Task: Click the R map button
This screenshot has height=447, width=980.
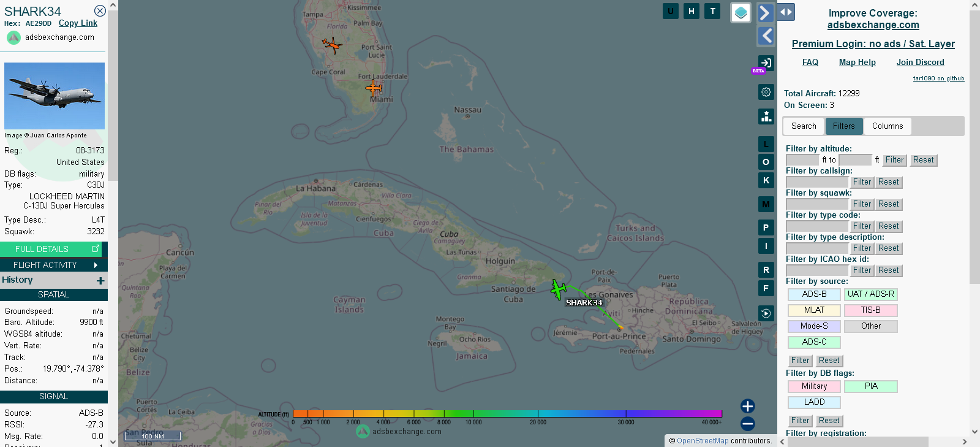Action: [x=766, y=270]
